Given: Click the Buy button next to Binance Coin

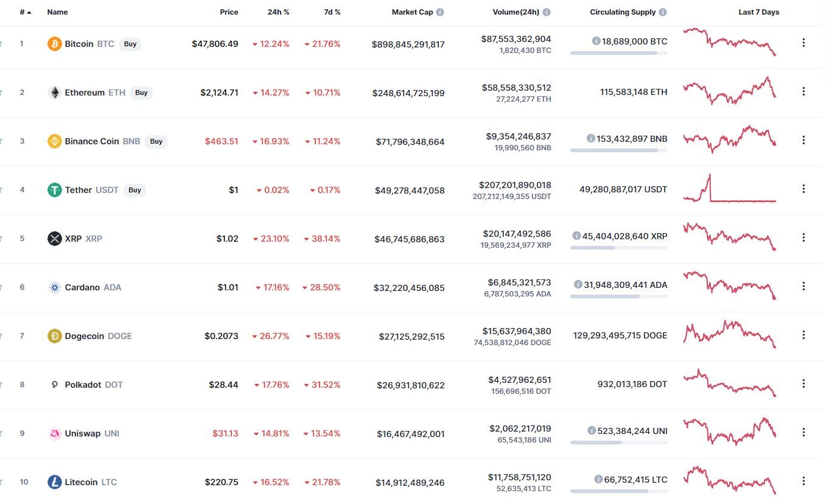Looking at the screenshot, I should (156, 141).
